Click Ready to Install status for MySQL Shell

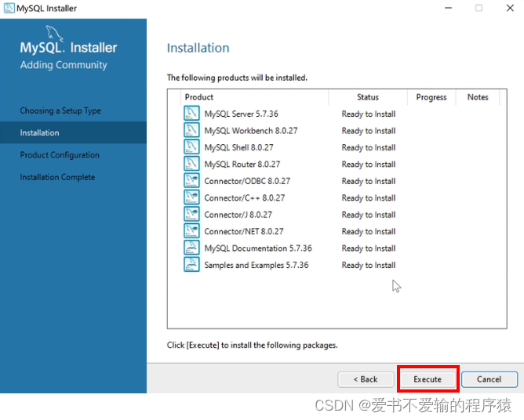point(369,147)
